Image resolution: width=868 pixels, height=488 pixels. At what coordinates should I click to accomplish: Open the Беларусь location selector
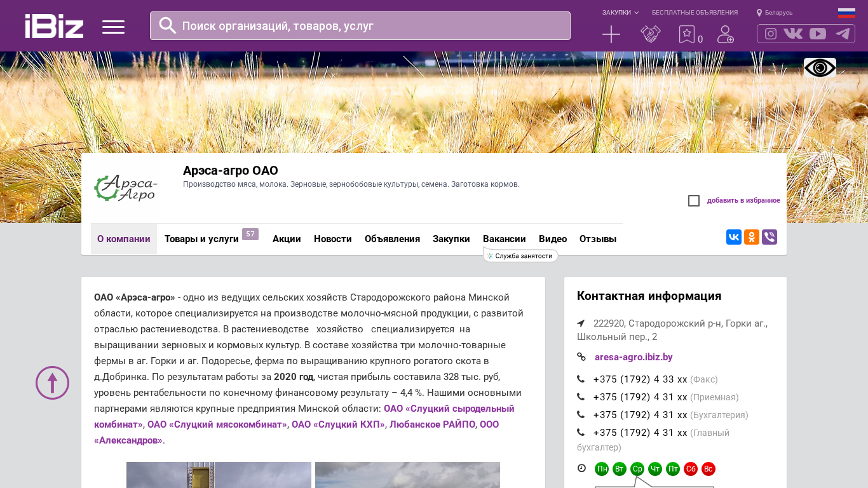[775, 13]
